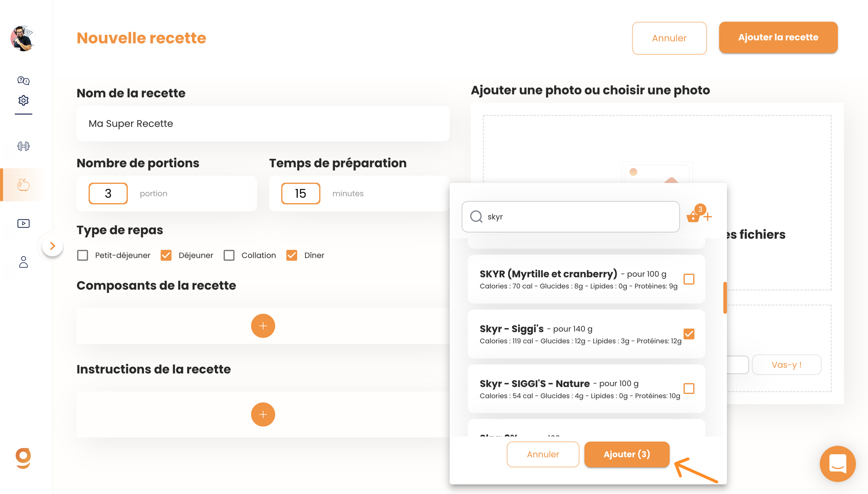
Task: Open the clients person icon
Action: (x=23, y=262)
